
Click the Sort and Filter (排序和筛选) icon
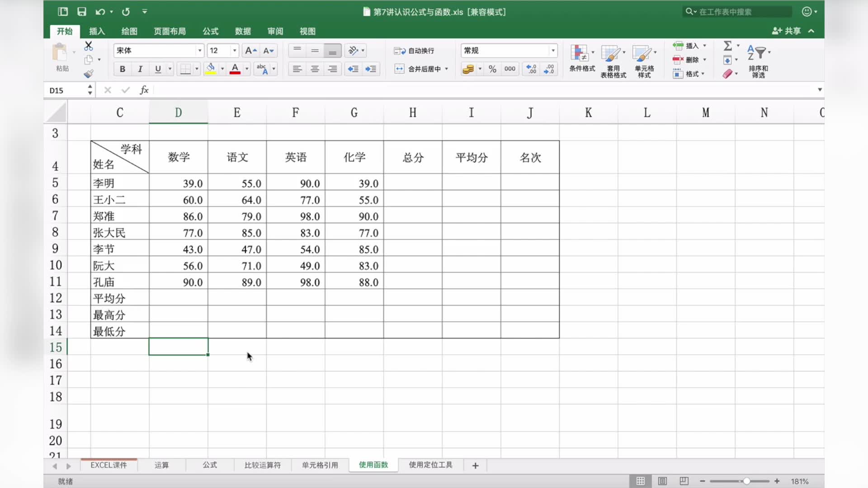pyautogui.click(x=758, y=61)
